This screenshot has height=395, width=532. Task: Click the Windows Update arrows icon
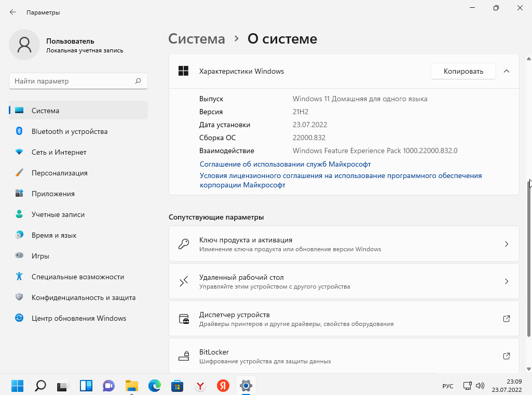19,318
